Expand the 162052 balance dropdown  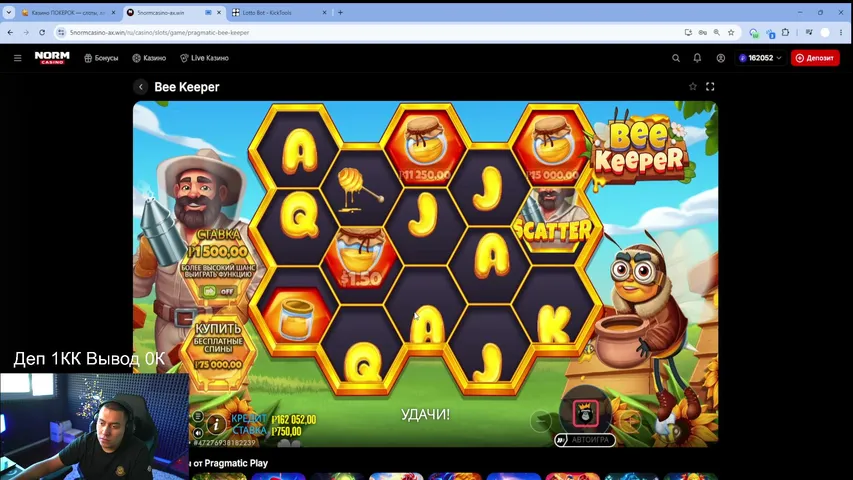click(x=761, y=58)
